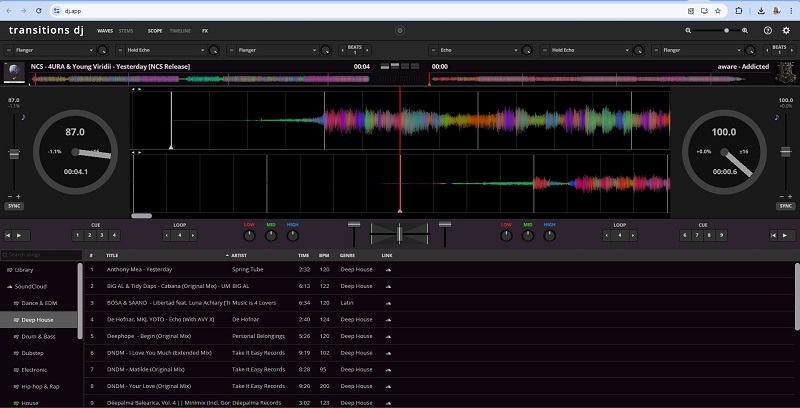Image resolution: width=800 pixels, height=408 pixels.
Task: Open Hold Echo dropdown on right deck
Action: pos(590,50)
